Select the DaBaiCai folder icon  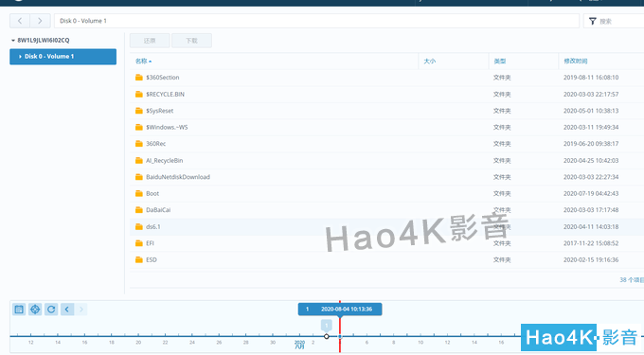click(x=139, y=209)
